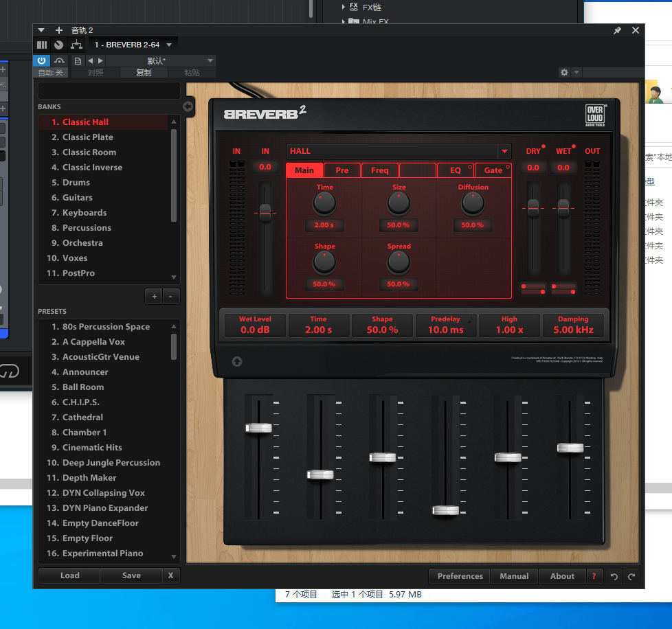The image size is (672, 629).
Task: Open the 默认 preset dropdown
Action: [x=210, y=61]
